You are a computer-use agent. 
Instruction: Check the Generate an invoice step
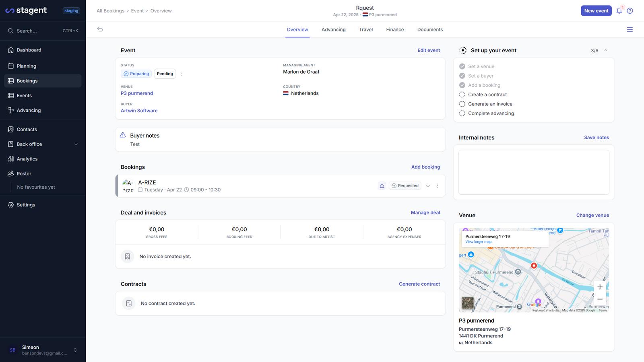point(462,104)
